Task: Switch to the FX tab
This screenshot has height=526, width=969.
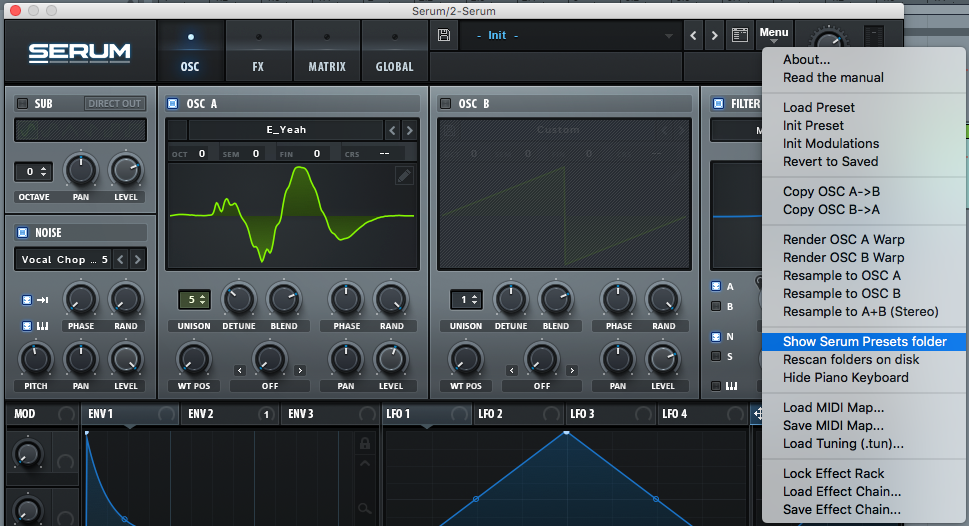Action: 258,51
